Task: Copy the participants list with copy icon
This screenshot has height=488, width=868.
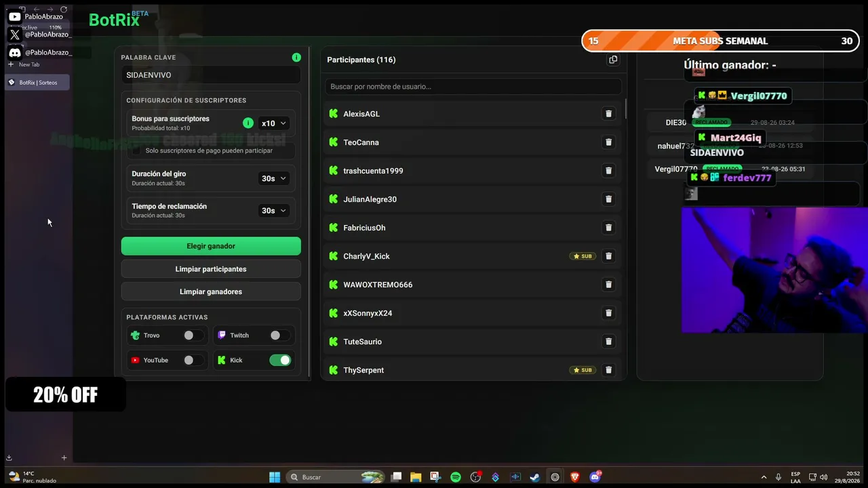Action: 613,60
